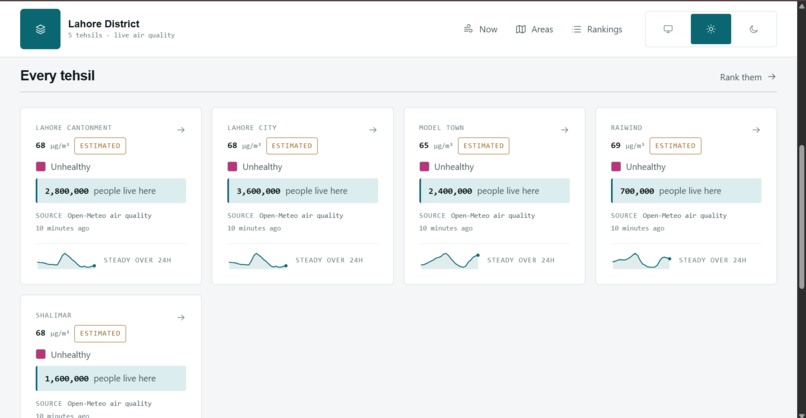Click the SHALIMAR card title
This screenshot has height=418, width=806.
(53, 315)
